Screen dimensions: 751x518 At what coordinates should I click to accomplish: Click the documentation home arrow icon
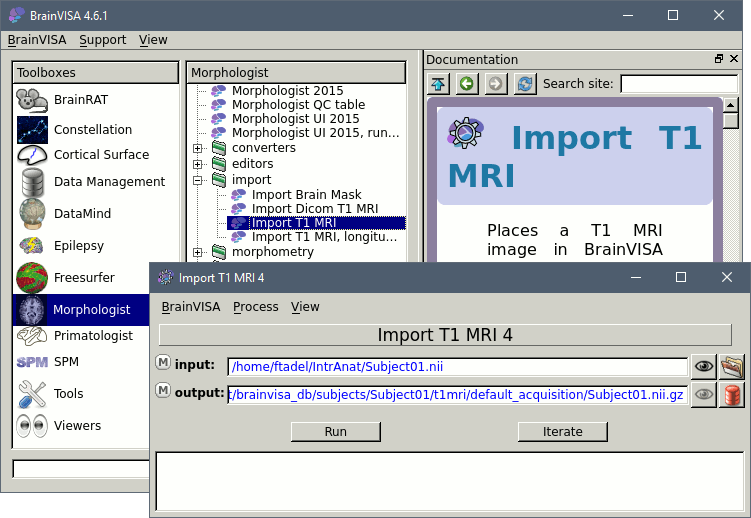coord(438,84)
